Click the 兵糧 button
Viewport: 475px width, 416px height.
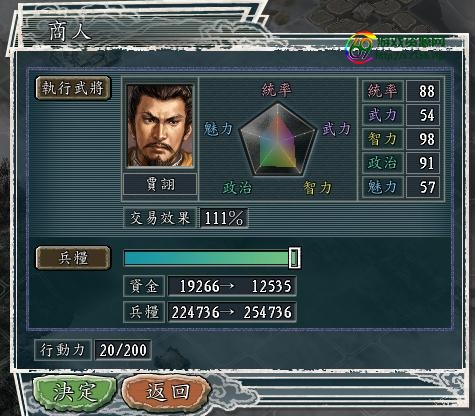73,258
